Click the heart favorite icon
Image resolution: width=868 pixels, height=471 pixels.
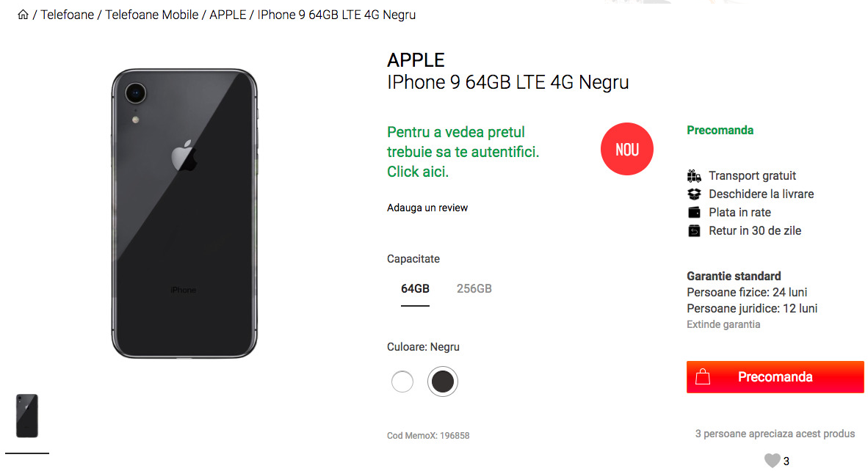[773, 460]
